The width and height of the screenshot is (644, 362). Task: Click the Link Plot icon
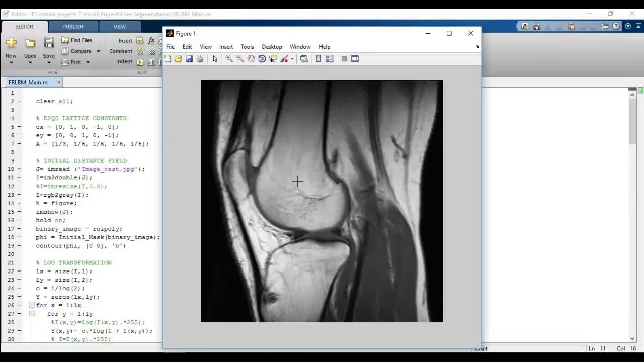[304, 59]
